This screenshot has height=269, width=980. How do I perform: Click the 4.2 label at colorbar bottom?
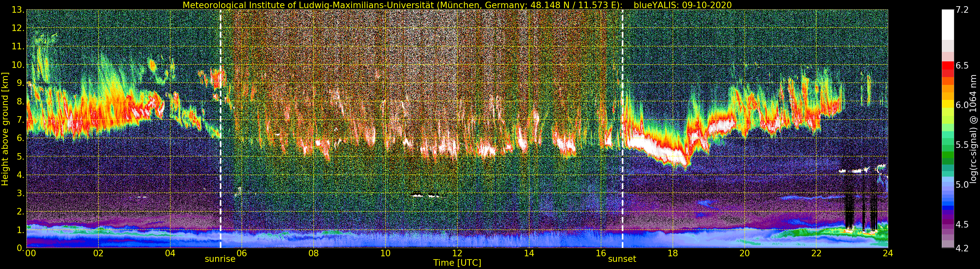[x=962, y=248]
